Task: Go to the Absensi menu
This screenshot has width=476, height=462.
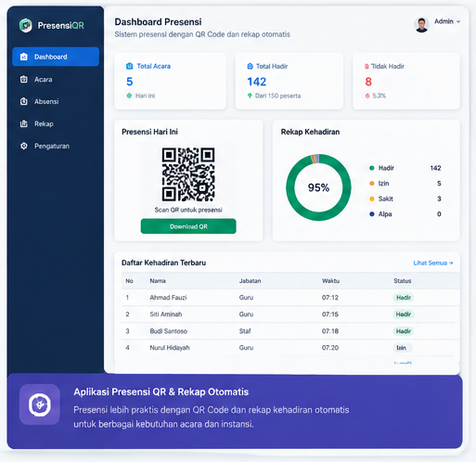Action: coord(46,102)
